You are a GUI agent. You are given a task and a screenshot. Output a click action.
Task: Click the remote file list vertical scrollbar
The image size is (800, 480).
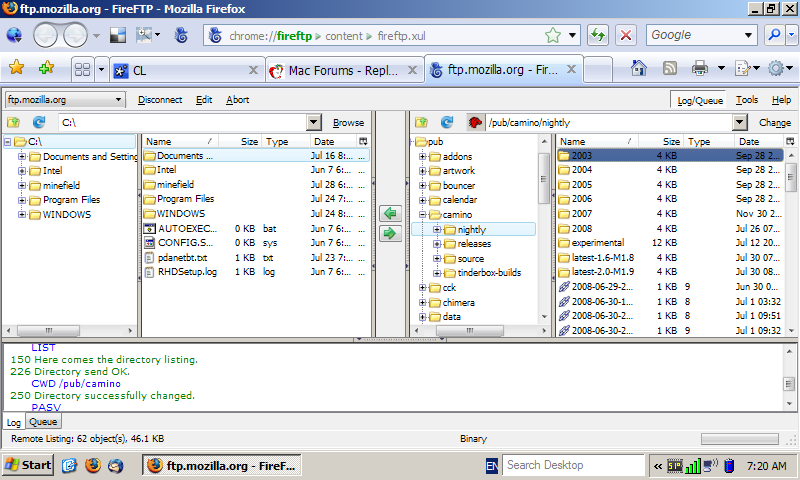[791, 242]
